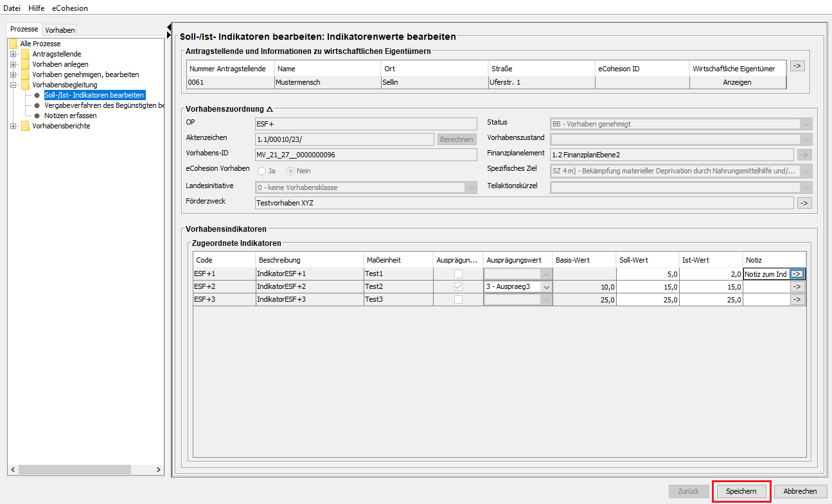Select Notizen erfassen tree item
Viewport: 832px width, 504px height.
click(70, 116)
